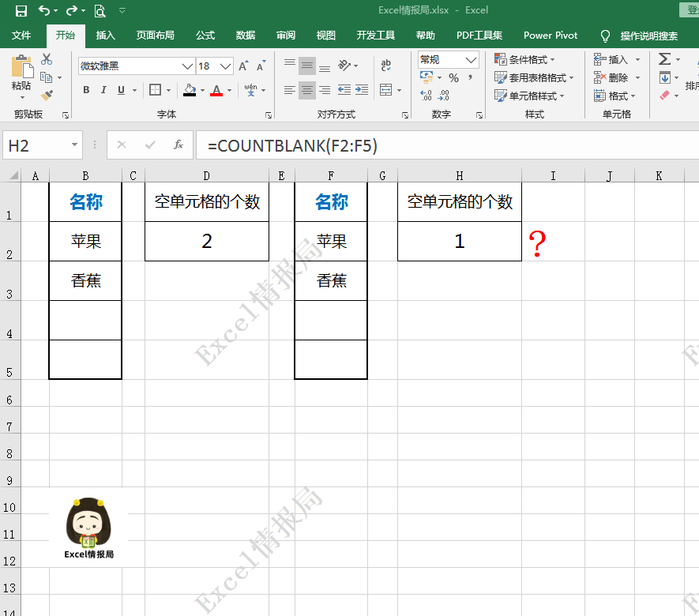
Task: Toggle wrap text
Action: pyautogui.click(x=386, y=66)
